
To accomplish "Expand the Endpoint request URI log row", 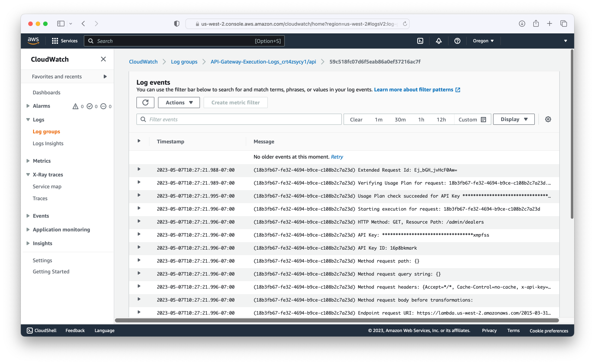I will point(139,312).
